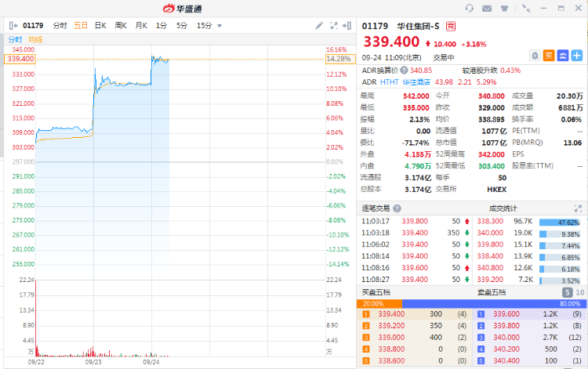Click the blue Sell button
The height and width of the screenshot is (369, 588).
click(563, 56)
